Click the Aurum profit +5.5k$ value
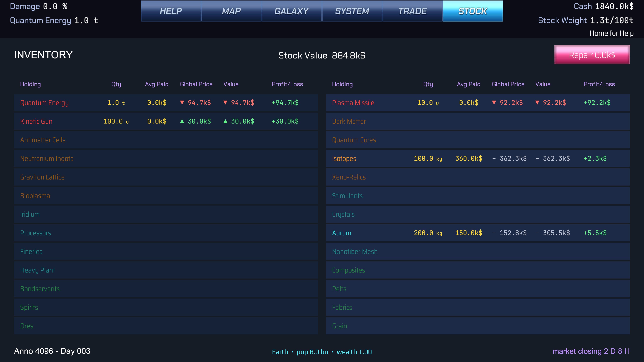Image resolution: width=644 pixels, height=362 pixels. (595, 233)
